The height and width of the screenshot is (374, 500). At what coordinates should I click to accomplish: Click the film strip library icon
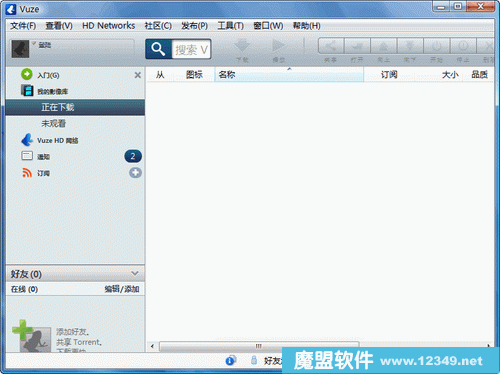click(x=27, y=90)
